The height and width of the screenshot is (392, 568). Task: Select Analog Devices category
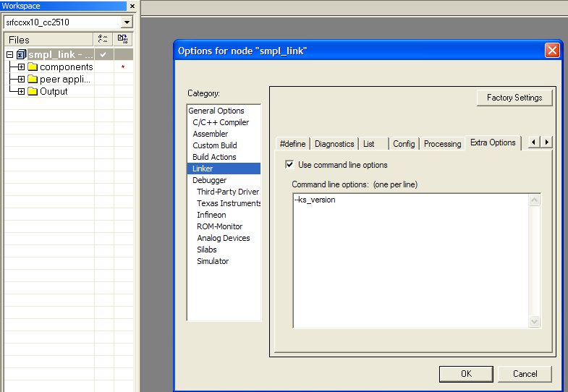[224, 238]
